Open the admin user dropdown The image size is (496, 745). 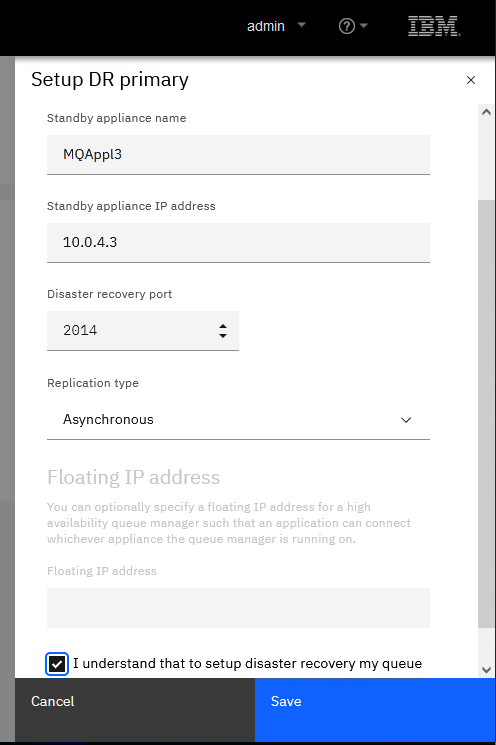tap(301, 25)
